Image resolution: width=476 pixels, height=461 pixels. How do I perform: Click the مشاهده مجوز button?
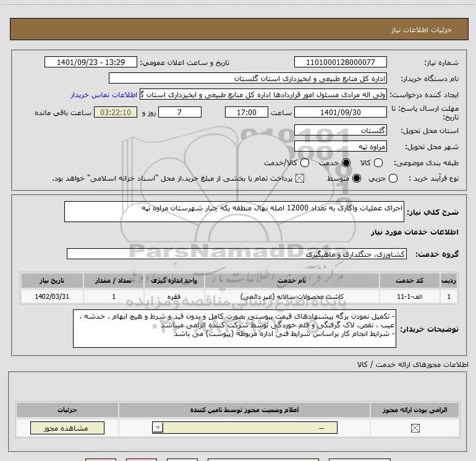(67, 428)
